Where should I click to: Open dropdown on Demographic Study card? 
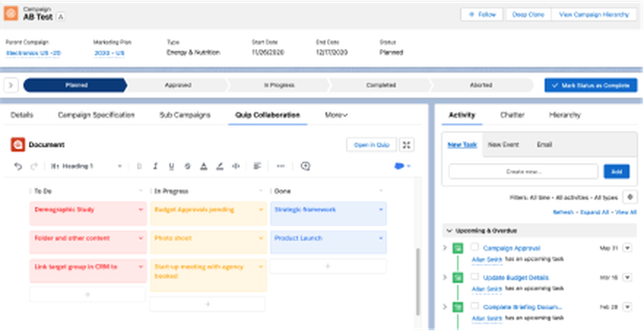pyautogui.click(x=141, y=209)
